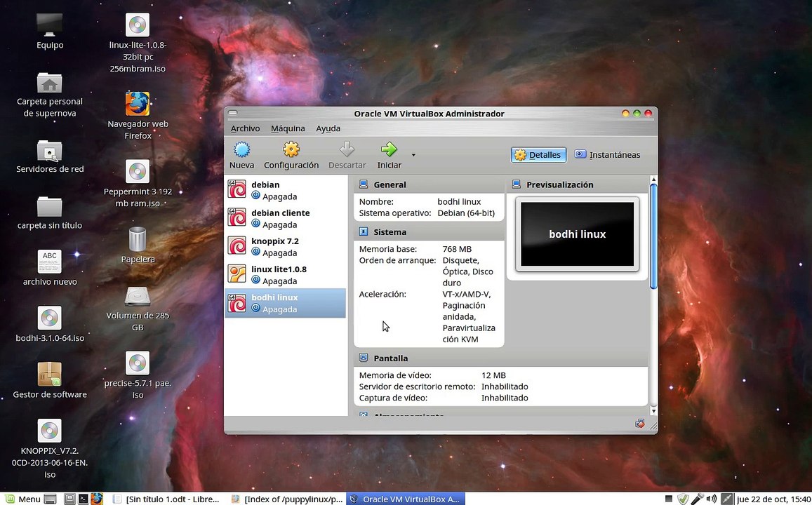Click the status bar icon at bottom right of VirtualBox
The height and width of the screenshot is (505, 812).
(x=640, y=424)
